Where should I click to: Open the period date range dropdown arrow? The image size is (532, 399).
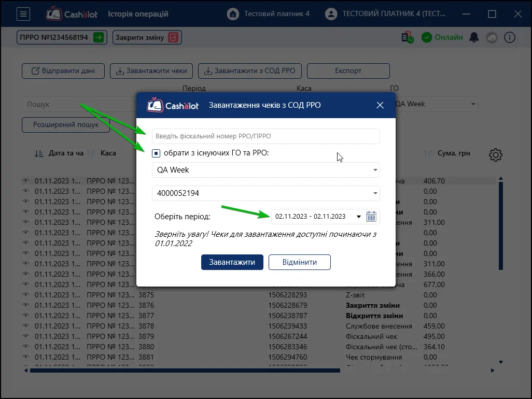[x=359, y=217]
